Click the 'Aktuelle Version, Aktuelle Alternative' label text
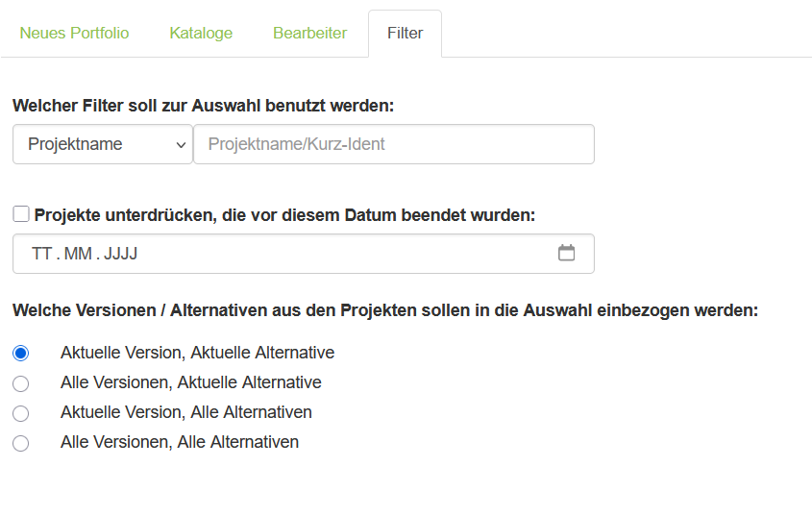The width and height of the screenshot is (812, 516). 197,353
